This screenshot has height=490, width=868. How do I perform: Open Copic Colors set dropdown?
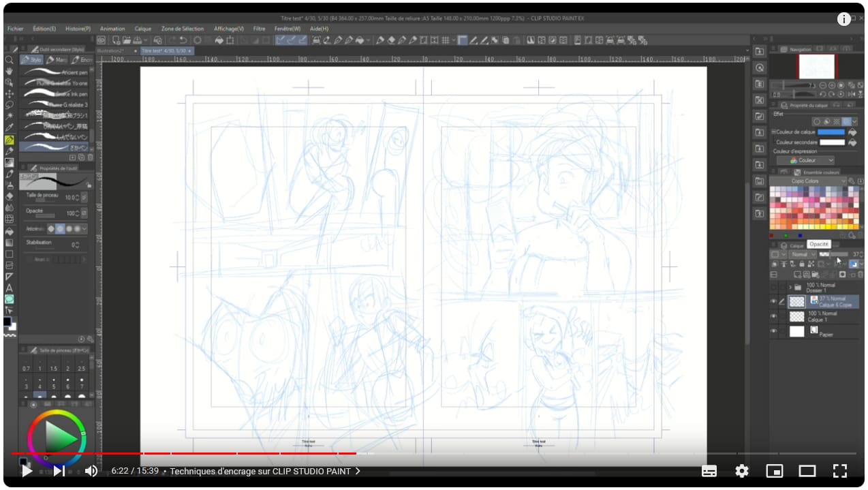coord(809,181)
